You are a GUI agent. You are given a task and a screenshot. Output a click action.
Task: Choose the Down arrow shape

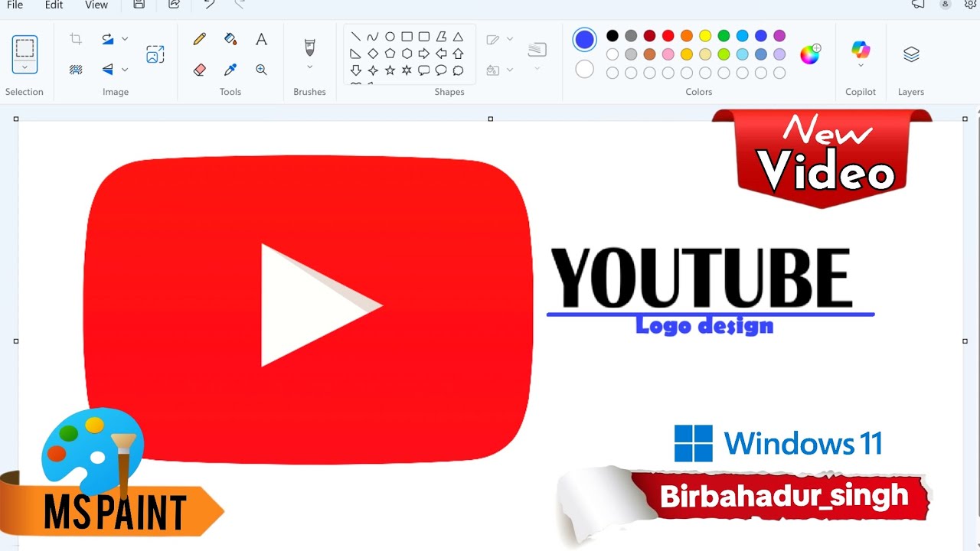pos(356,70)
